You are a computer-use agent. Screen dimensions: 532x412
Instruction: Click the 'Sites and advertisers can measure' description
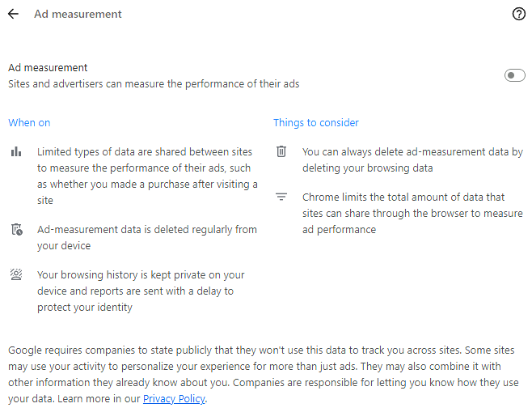click(x=154, y=83)
